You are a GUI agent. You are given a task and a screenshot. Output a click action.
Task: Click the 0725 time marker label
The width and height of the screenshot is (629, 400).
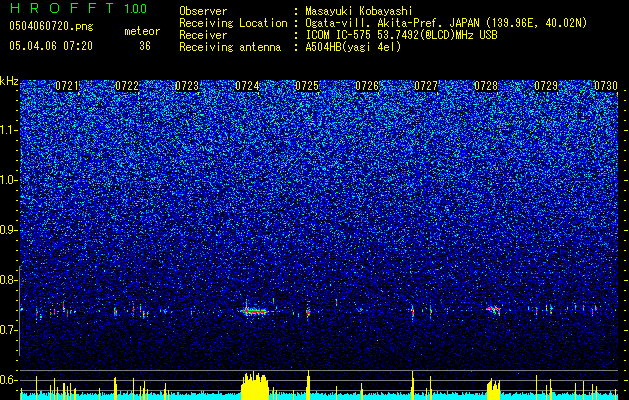click(307, 86)
